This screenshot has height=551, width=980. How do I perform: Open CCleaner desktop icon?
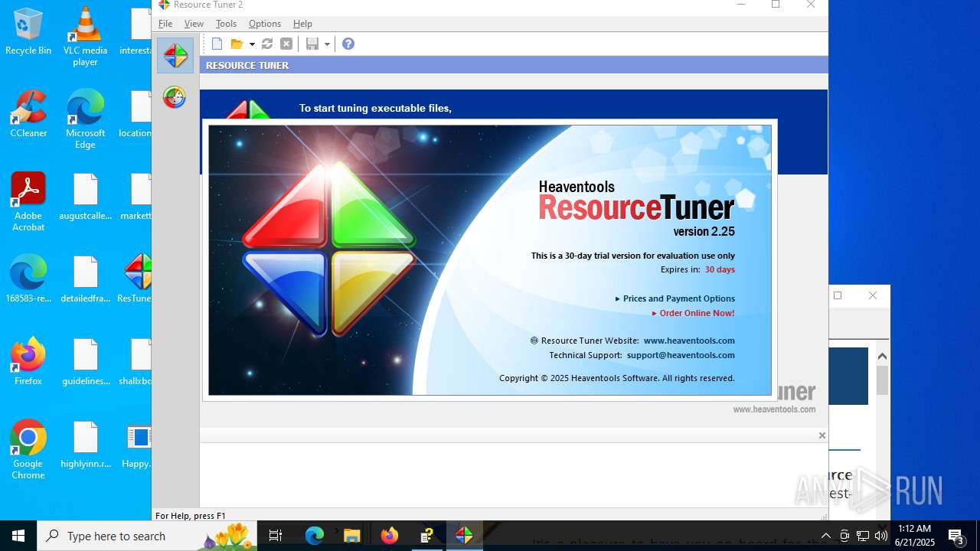(28, 114)
